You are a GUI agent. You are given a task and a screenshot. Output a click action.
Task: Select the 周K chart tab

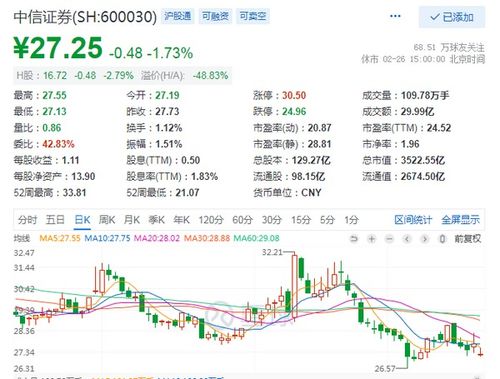coord(107,220)
